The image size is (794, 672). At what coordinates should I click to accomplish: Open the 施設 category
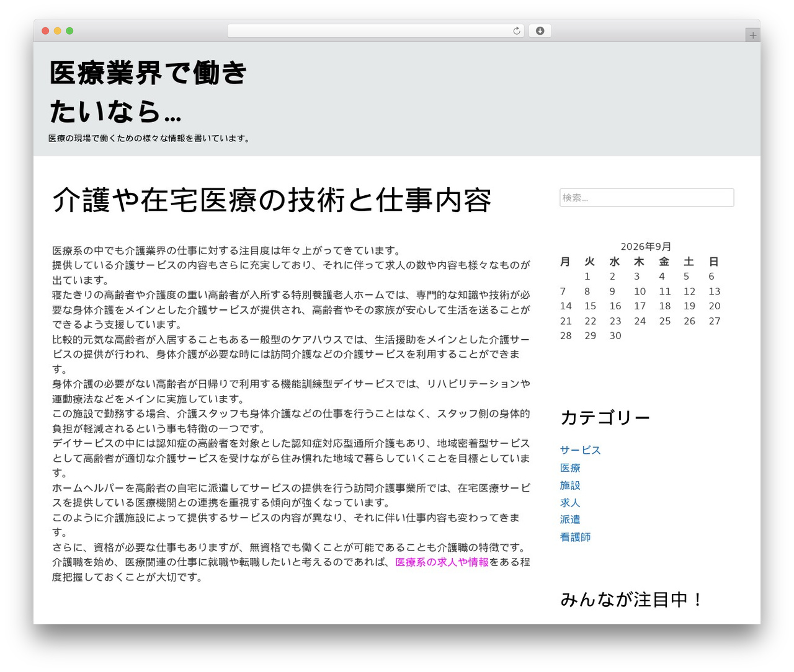point(570,485)
